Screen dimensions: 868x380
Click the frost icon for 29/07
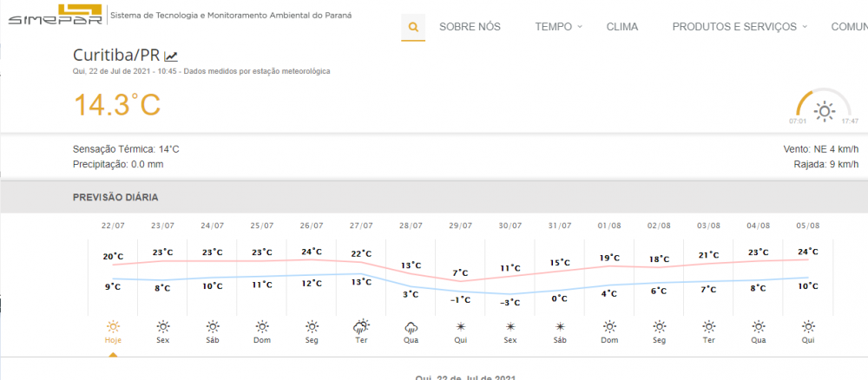[461, 327]
